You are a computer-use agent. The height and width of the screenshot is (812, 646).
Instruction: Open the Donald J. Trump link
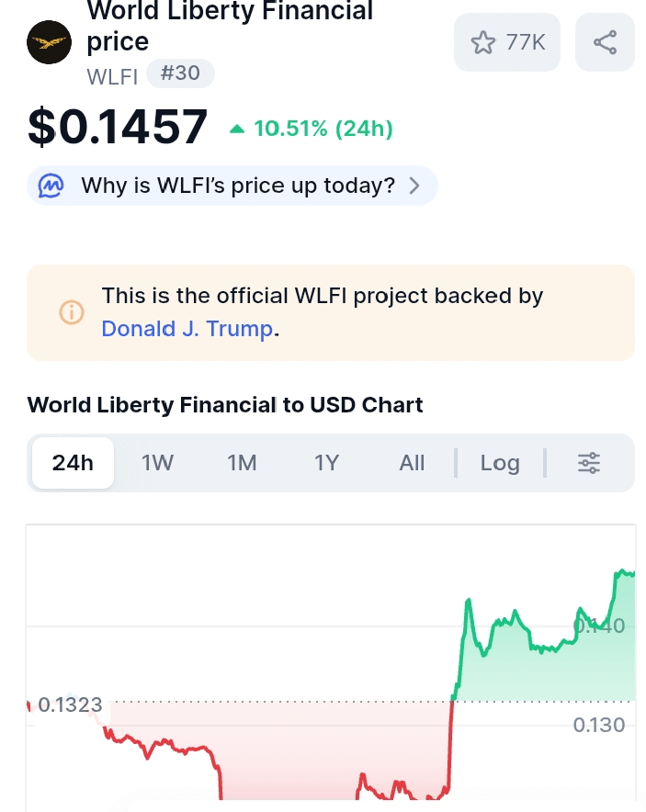pos(187,328)
